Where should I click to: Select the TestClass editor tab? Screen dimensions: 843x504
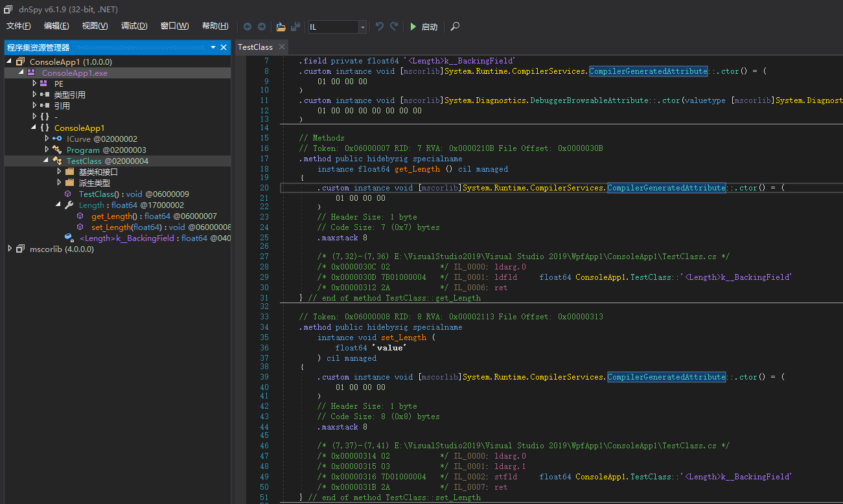254,47
